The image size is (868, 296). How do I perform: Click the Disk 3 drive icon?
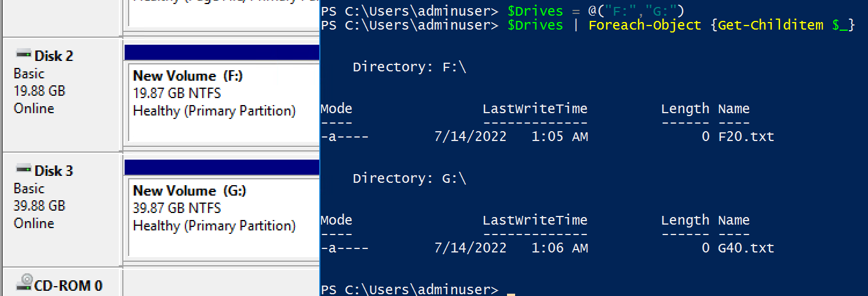click(23, 169)
